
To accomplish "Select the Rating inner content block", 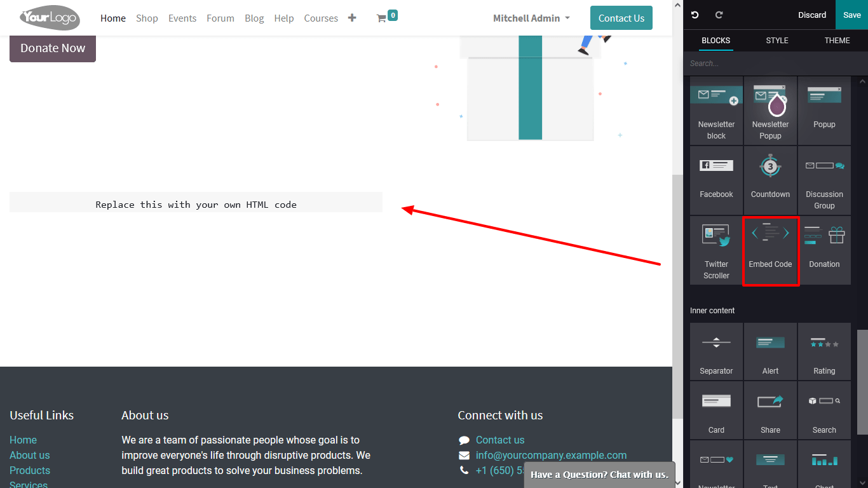I will tap(824, 351).
